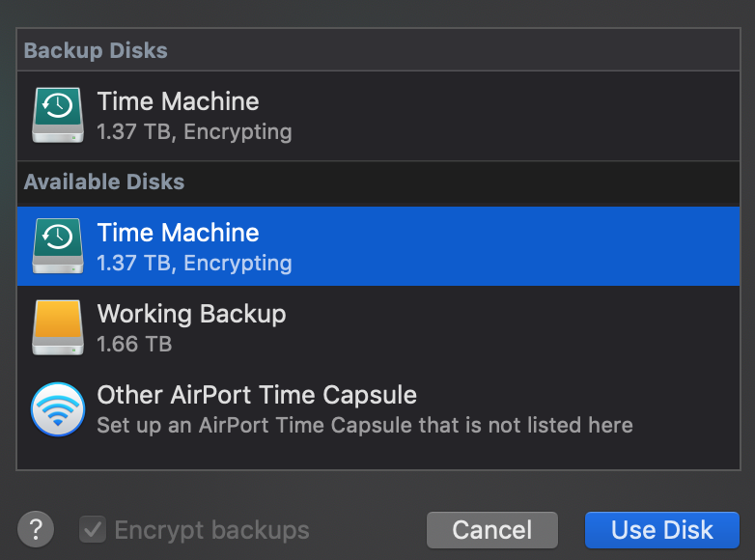Viewport: 755px width, 560px height.
Task: Select the Time Machine name under Available Disks
Action: click(178, 233)
